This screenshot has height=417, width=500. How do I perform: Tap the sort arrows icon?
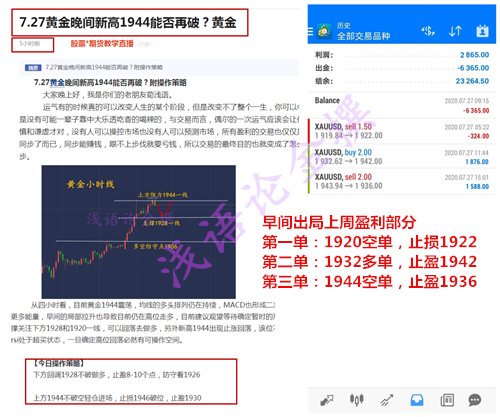[455, 31]
